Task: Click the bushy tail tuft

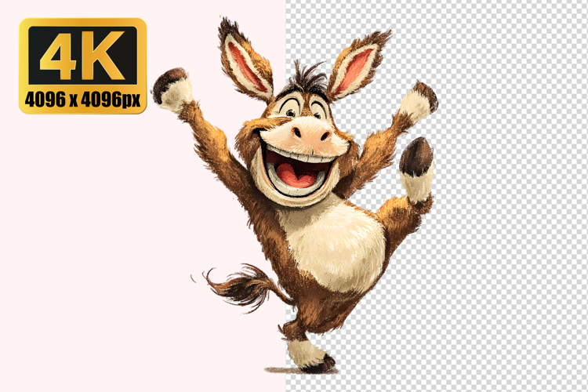Action: pos(235,285)
